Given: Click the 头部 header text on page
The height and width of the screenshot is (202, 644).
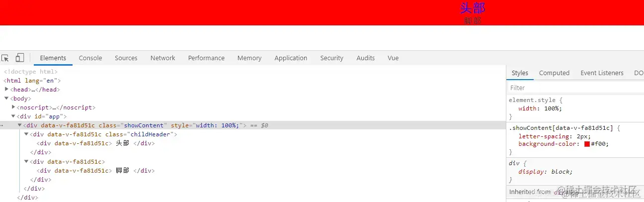Looking at the screenshot, I should [473, 8].
